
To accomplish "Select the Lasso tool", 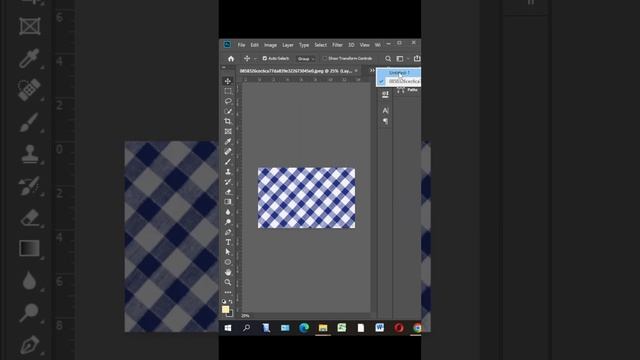I will pos(228,101).
